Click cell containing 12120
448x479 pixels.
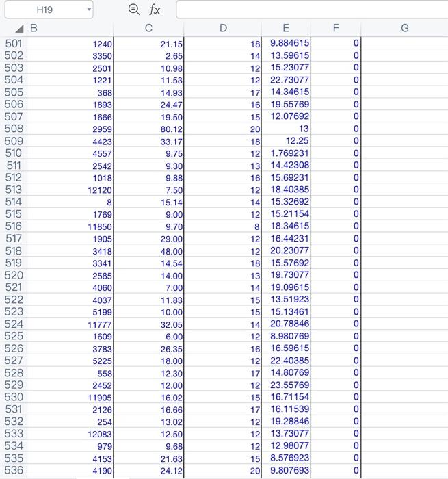(70, 190)
